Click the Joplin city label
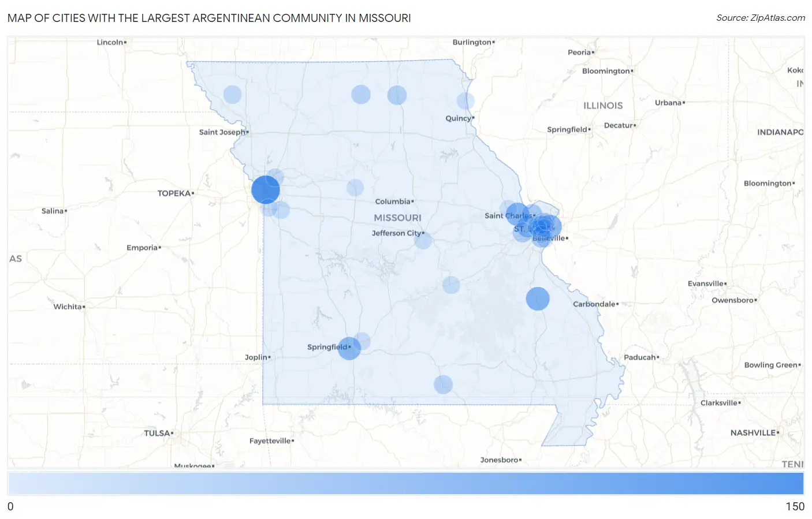This screenshot has height=519, width=812. tap(256, 357)
